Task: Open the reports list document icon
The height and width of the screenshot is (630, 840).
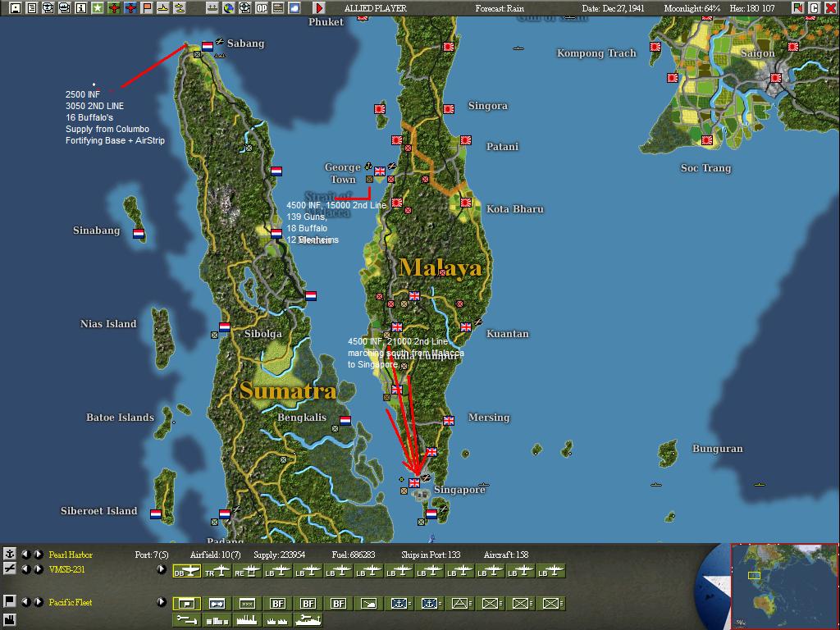Action: click(32, 8)
